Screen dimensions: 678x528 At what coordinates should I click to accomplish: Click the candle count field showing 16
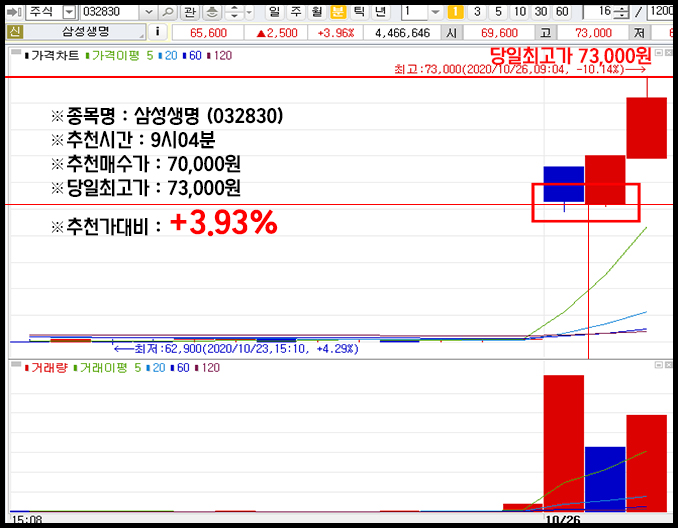coord(599,12)
